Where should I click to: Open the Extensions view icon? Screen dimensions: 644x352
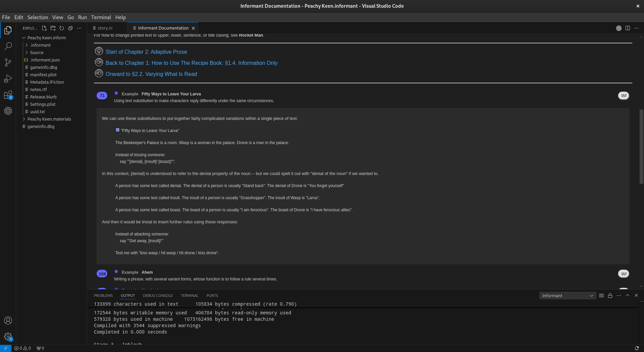tap(8, 95)
